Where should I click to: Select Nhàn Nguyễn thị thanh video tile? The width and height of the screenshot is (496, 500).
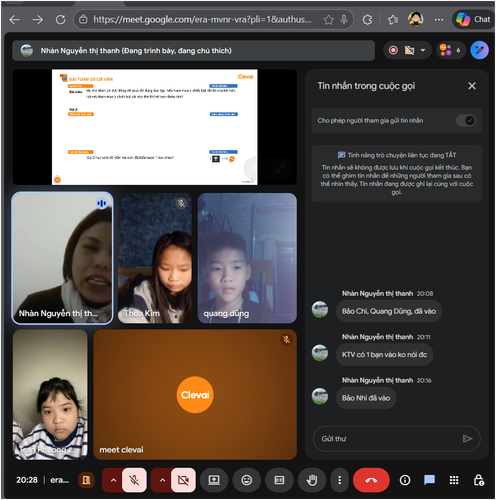[62, 258]
